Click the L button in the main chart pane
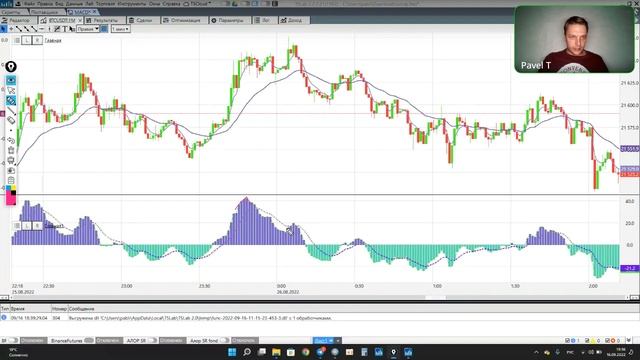The width and height of the screenshot is (640, 360). point(27,40)
